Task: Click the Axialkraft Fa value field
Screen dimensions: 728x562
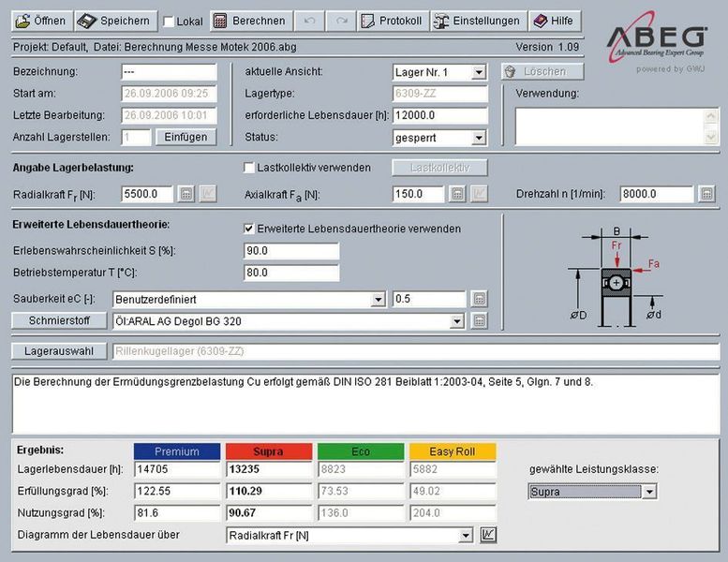Action: [x=418, y=194]
